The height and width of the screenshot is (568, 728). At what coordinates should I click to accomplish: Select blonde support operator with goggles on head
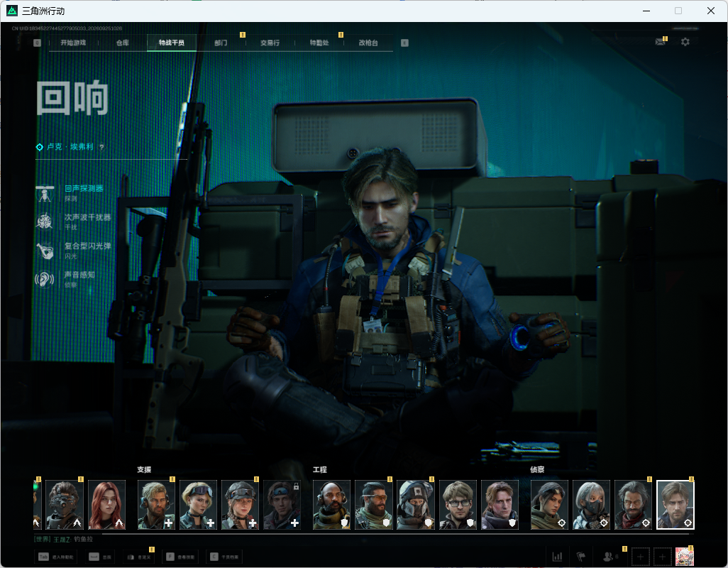pos(198,505)
